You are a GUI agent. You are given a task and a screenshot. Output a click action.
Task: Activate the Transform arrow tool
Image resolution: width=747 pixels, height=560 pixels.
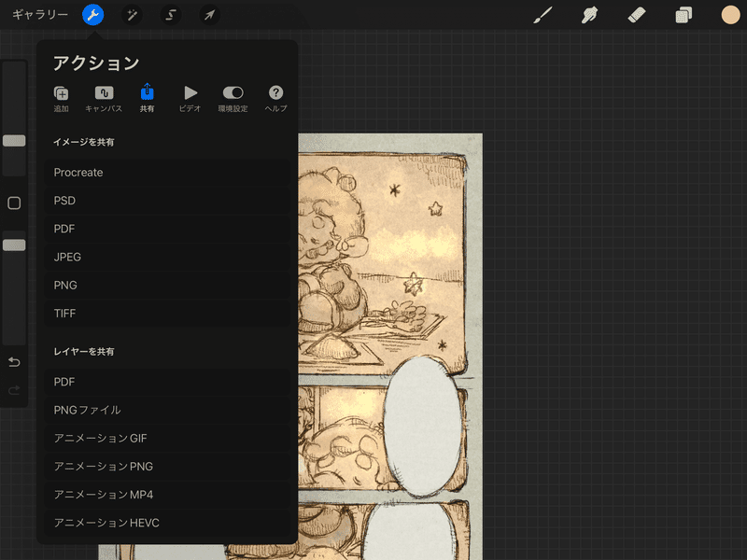pos(209,15)
